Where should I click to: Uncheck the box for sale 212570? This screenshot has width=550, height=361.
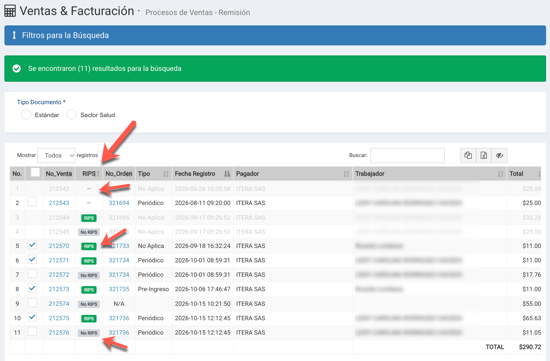[32, 245]
